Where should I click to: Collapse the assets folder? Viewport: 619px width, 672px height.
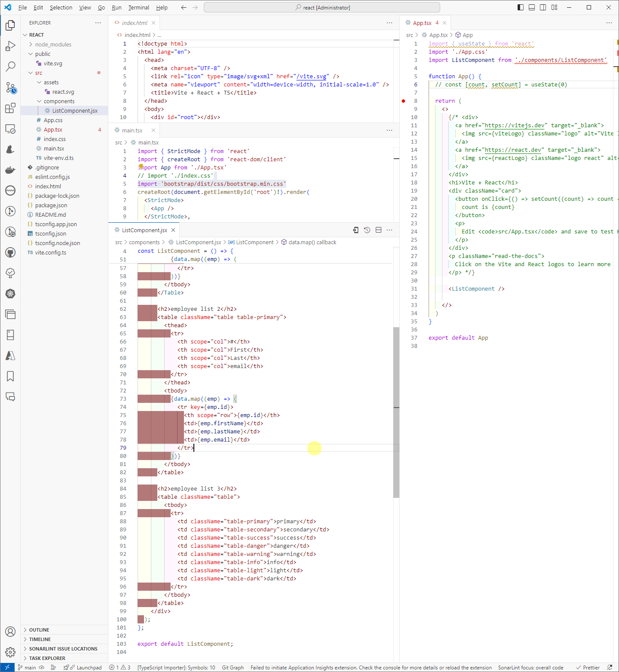pyautogui.click(x=40, y=82)
